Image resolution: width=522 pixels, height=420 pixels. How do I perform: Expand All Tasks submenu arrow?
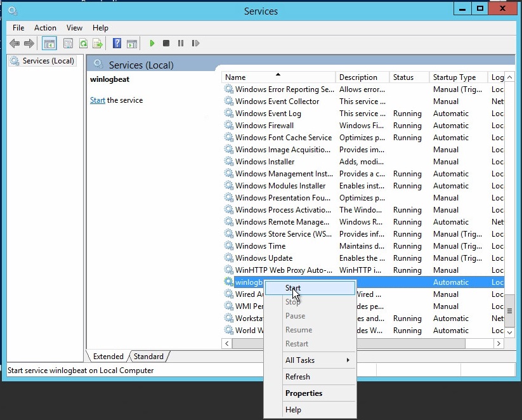[348, 360]
